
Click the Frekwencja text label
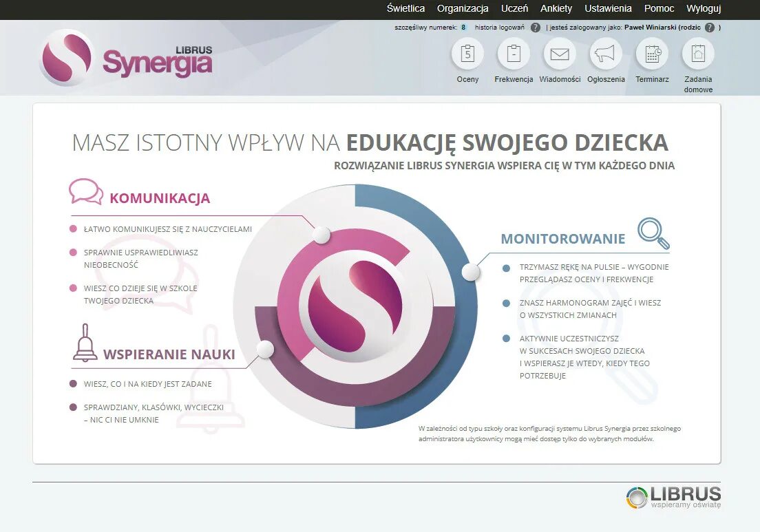[x=514, y=79]
